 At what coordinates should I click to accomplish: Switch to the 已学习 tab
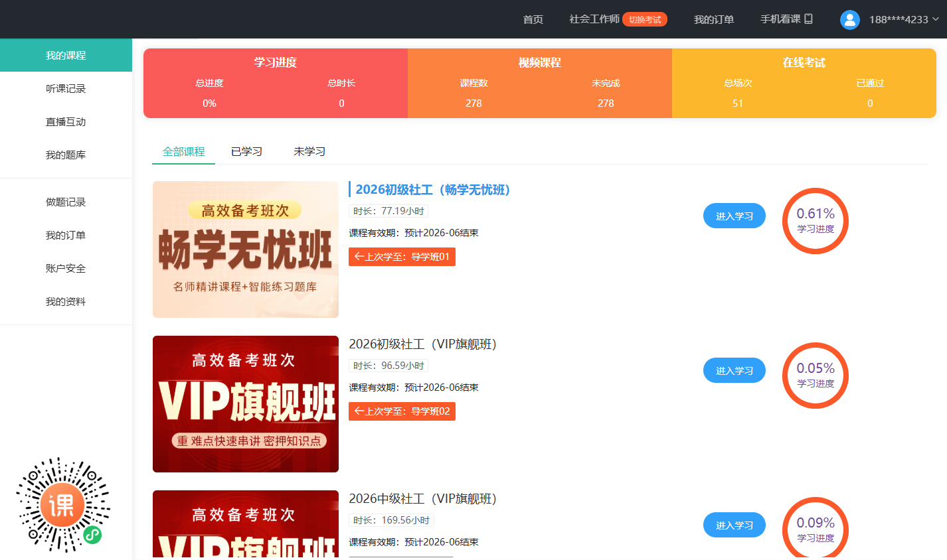[x=246, y=152]
